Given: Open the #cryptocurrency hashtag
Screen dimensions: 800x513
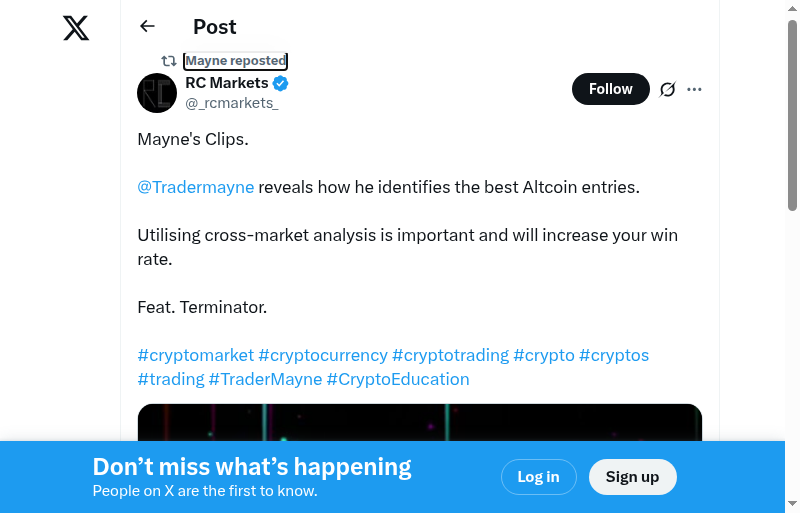Looking at the screenshot, I should click(x=323, y=355).
